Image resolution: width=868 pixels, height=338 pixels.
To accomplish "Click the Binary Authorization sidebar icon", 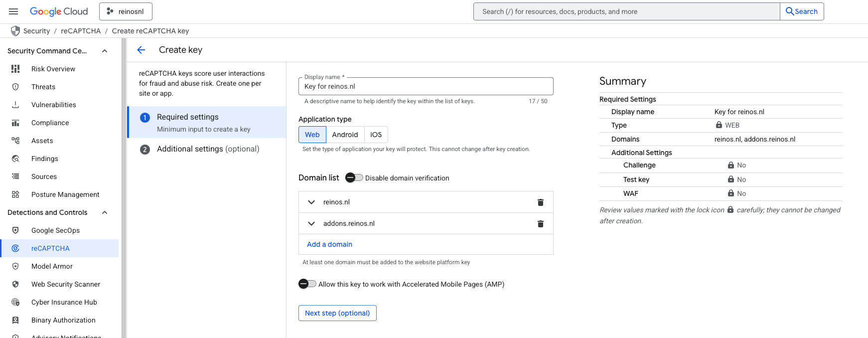I will pos(15,320).
